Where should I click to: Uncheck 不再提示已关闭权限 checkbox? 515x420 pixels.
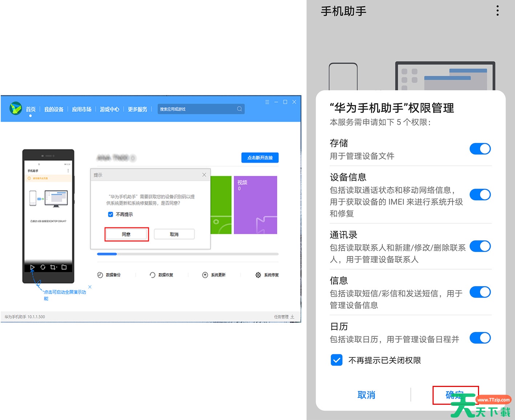click(336, 360)
